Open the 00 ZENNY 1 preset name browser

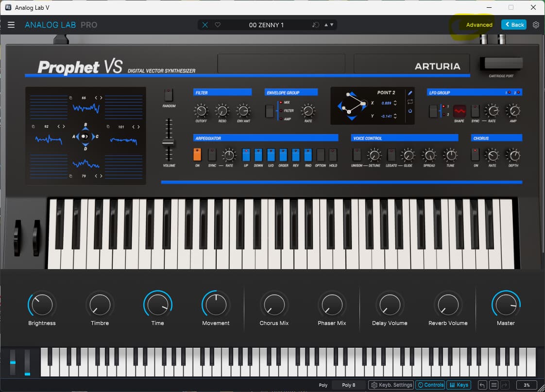click(x=266, y=25)
